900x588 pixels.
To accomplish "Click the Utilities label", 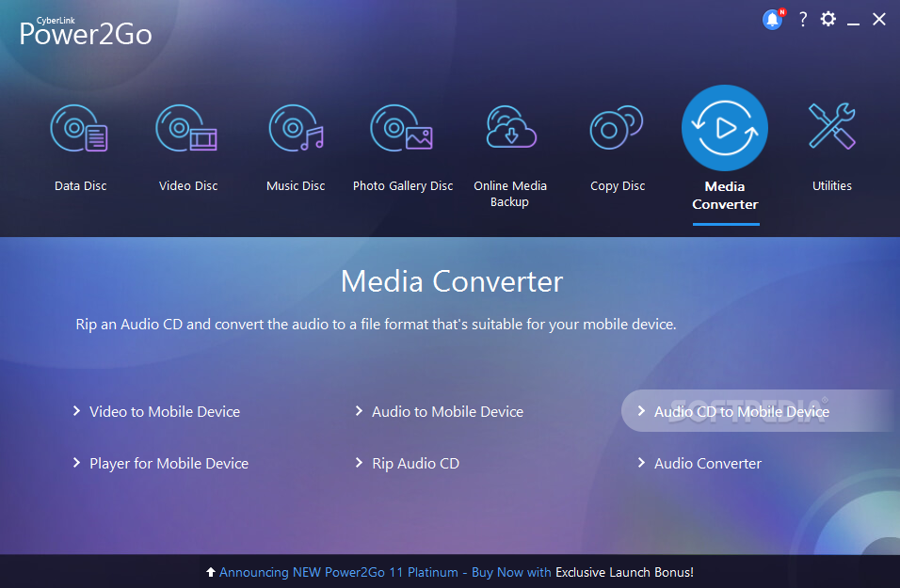I will coord(831,186).
